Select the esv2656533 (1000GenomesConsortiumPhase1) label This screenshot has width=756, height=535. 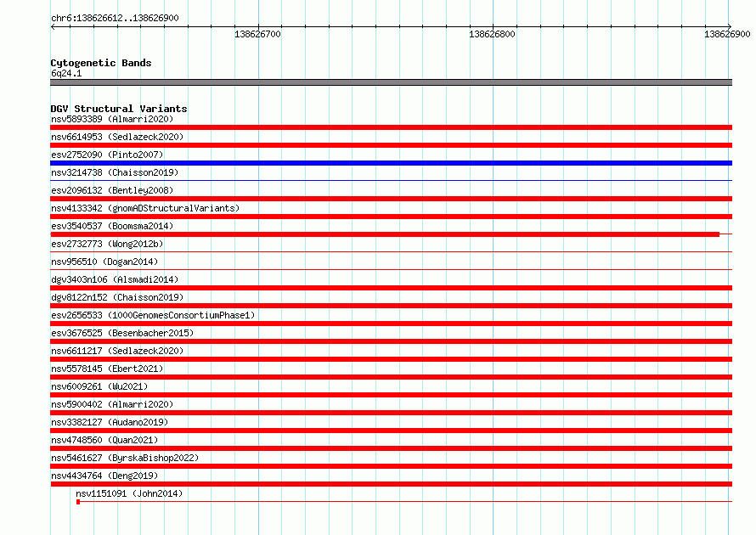(x=153, y=315)
